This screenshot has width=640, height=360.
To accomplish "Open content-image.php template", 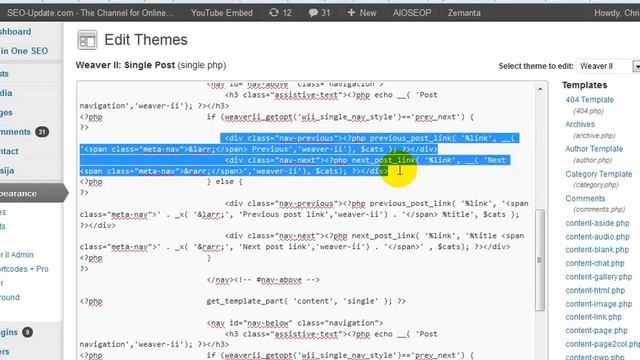I will (x=599, y=304).
